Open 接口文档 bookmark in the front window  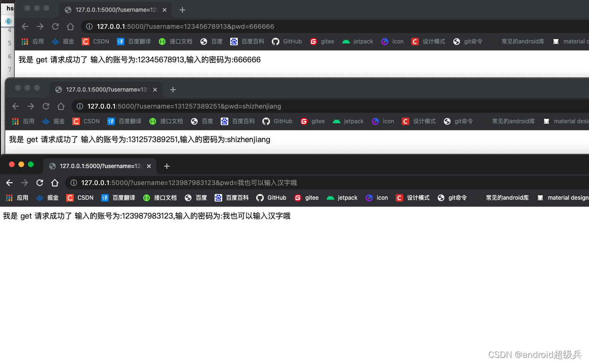pyautogui.click(x=160, y=198)
